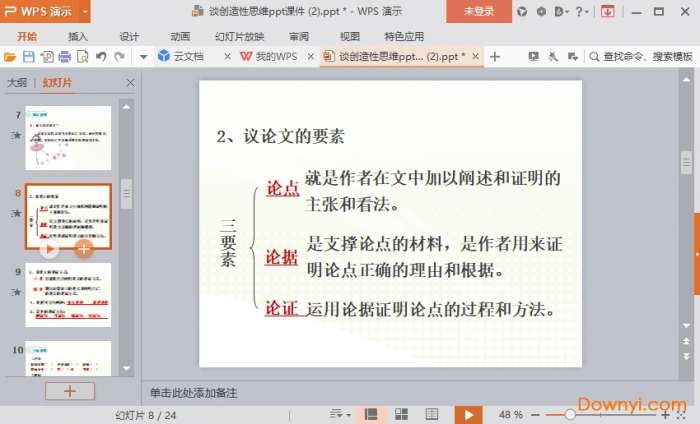The width and height of the screenshot is (700, 424).
Task: Close the 谈创造性思维ppt document tab
Action: coord(475,56)
